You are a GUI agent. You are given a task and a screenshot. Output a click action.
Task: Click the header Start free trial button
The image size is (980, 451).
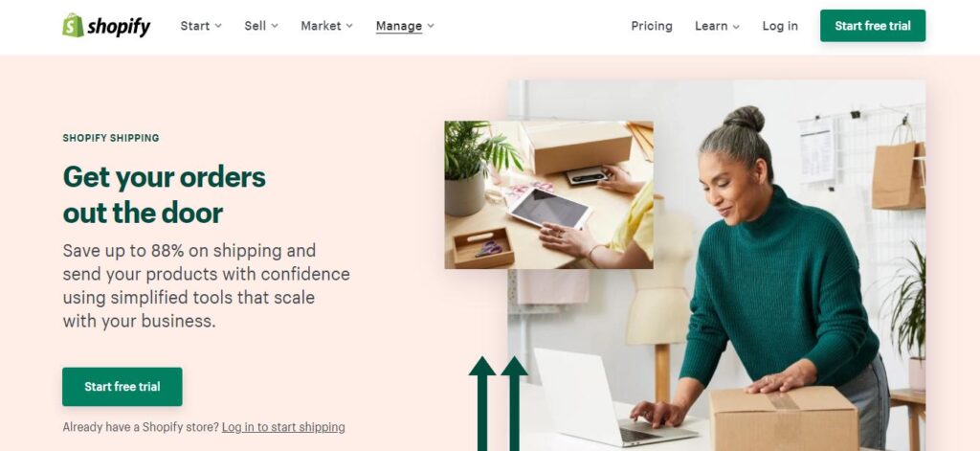coord(873,26)
